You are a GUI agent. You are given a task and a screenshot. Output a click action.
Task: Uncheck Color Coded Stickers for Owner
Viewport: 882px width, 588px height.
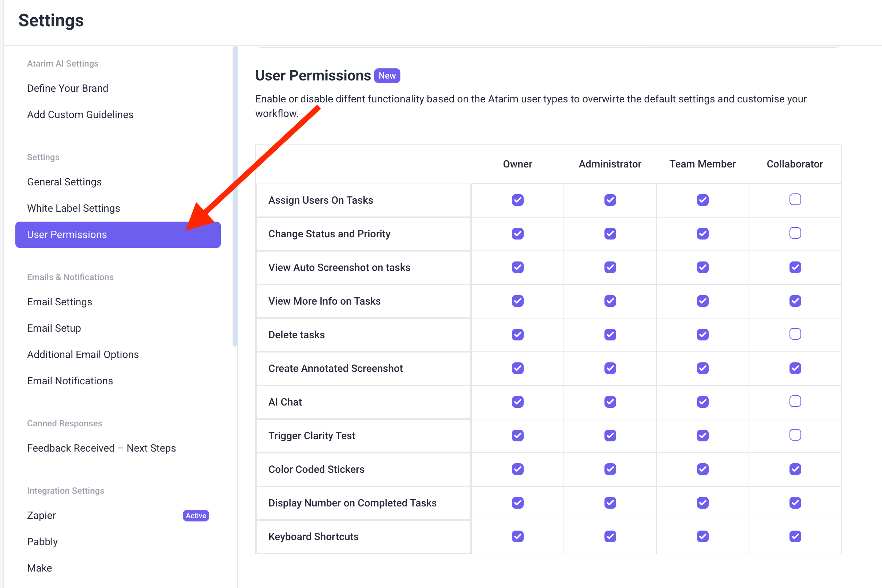tap(517, 469)
